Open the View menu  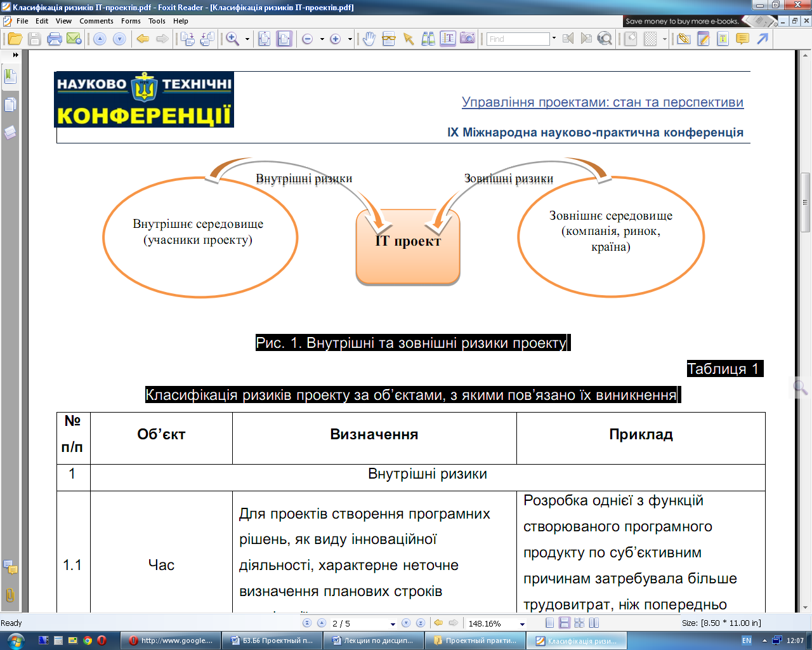pyautogui.click(x=63, y=21)
